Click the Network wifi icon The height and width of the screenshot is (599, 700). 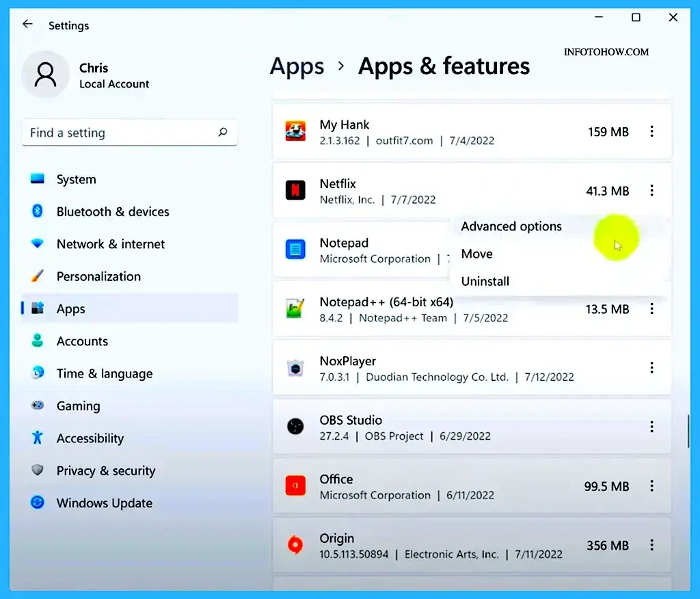(x=38, y=243)
